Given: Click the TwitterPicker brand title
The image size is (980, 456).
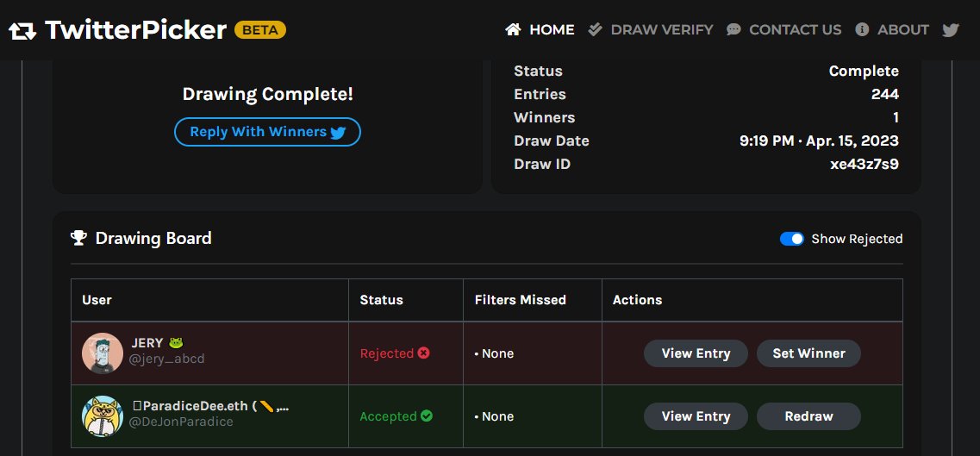Looking at the screenshot, I should [x=135, y=30].
